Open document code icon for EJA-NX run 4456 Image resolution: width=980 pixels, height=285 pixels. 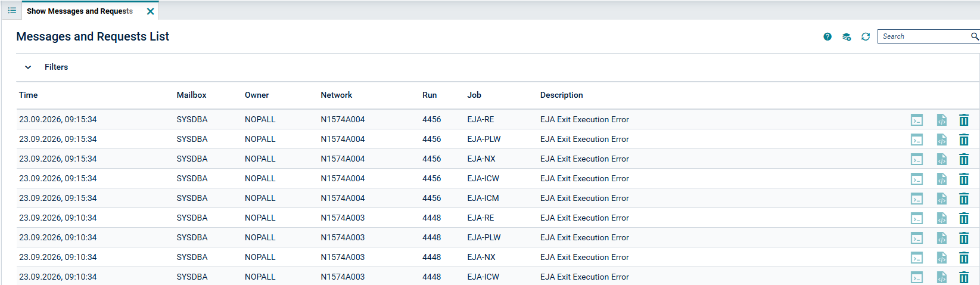[x=941, y=159]
